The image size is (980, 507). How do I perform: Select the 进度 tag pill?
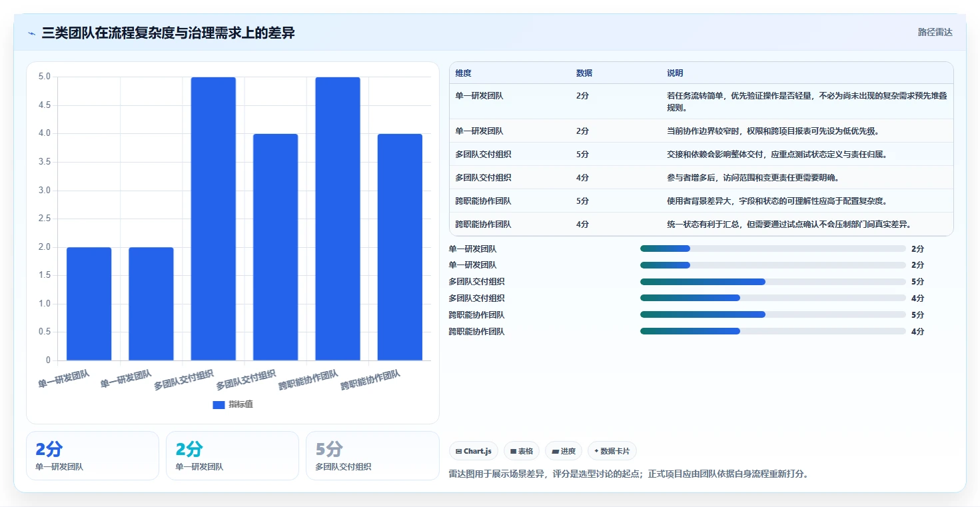coord(564,451)
